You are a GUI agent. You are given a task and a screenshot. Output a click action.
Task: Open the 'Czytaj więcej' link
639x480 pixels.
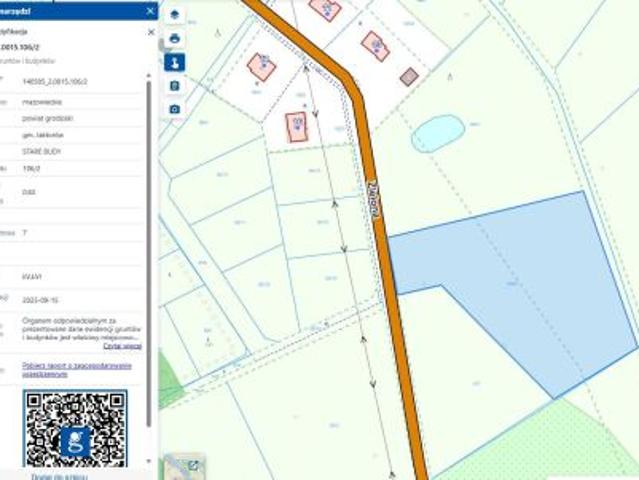pyautogui.click(x=122, y=346)
